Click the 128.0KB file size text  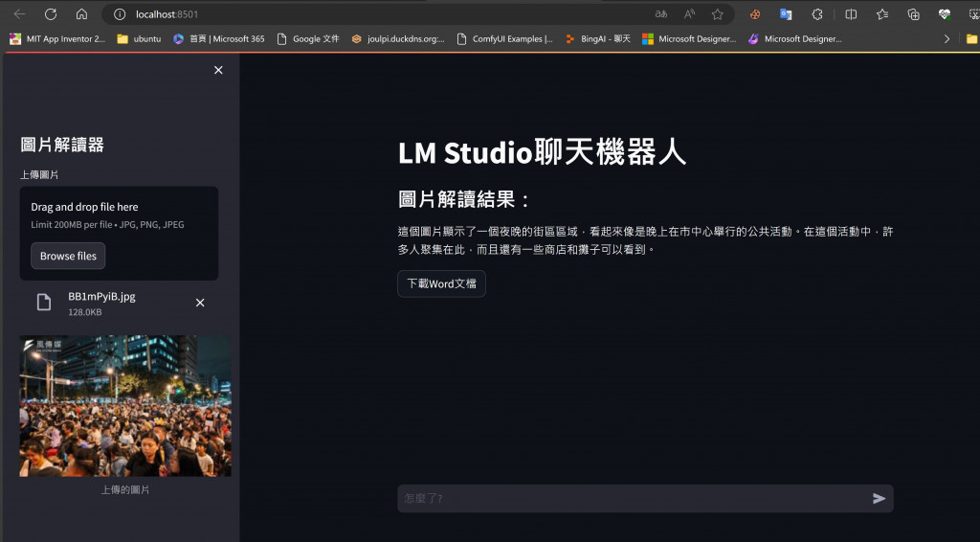tap(85, 312)
